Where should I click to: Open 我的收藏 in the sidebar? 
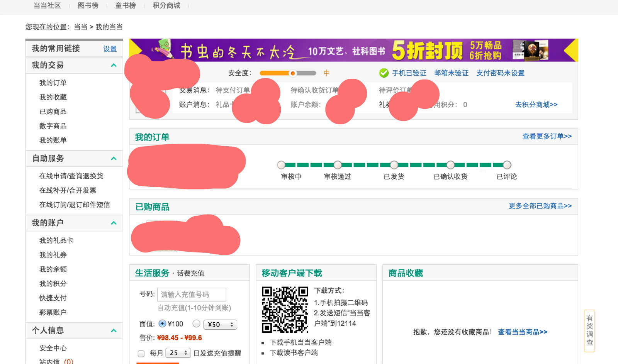53,97
